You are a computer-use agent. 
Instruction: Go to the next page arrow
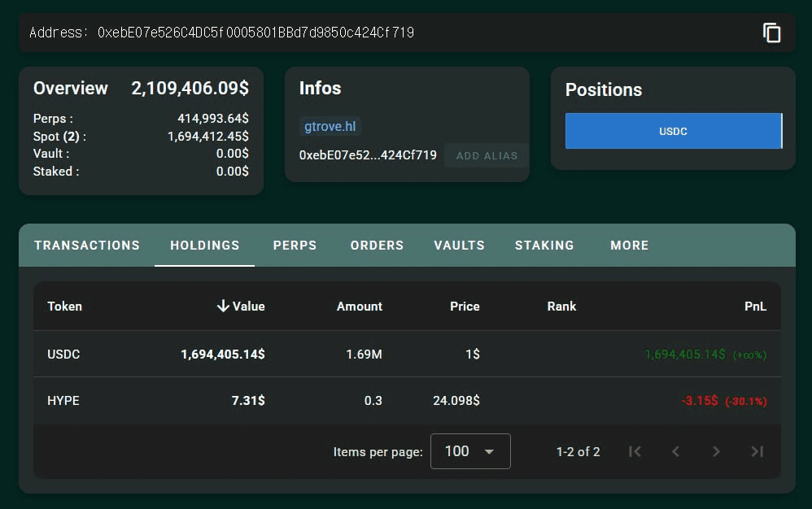coord(716,451)
